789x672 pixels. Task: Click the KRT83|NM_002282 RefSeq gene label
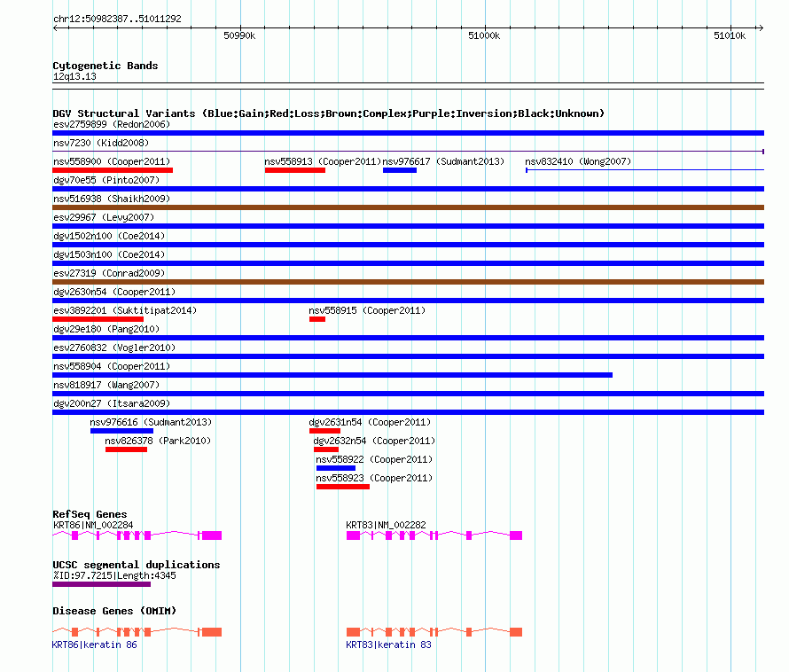pos(386,525)
